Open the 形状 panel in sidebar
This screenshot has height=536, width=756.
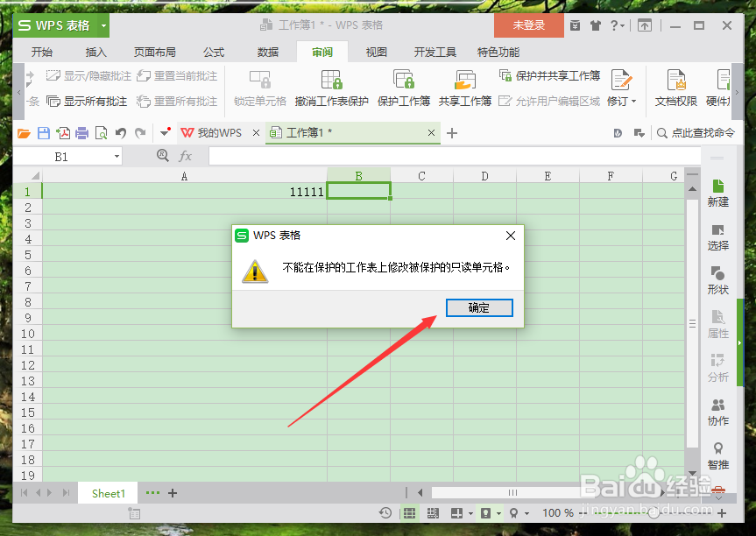tap(717, 280)
